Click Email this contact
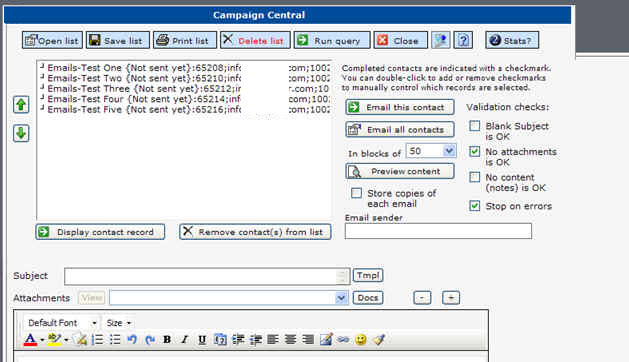Screen dimensions: 629x362 pos(400,107)
